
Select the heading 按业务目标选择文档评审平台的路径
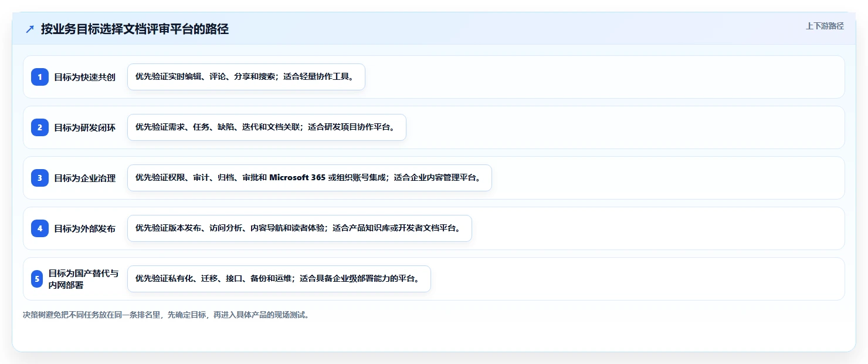coord(135,29)
